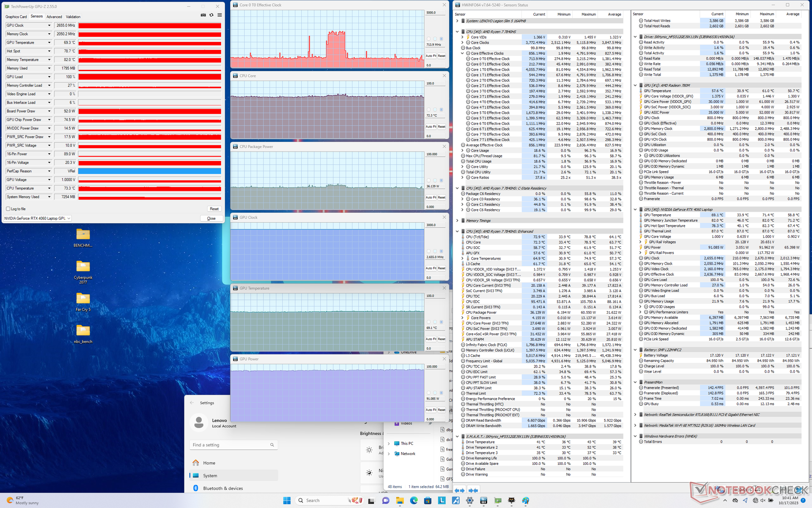The width and height of the screenshot is (812, 508).
Task: Open File Explorer from the taskbar
Action: click(x=400, y=500)
